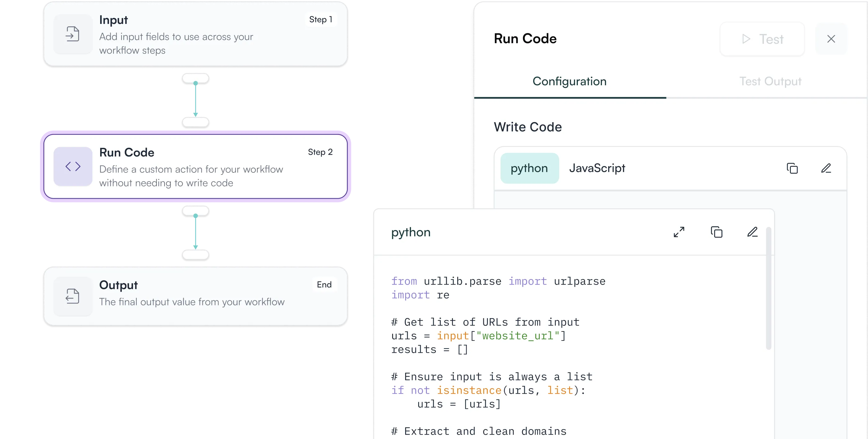Switch the code language to JavaScript
Viewport: 868px width, 439px height.
pyautogui.click(x=597, y=168)
